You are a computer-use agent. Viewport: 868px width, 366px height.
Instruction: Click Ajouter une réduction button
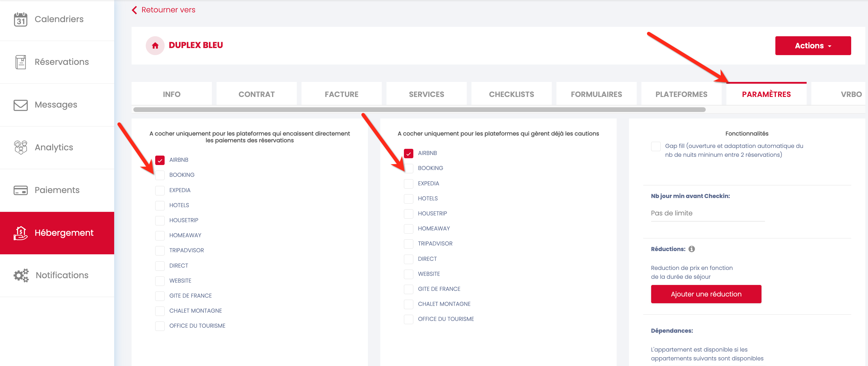pyautogui.click(x=706, y=294)
